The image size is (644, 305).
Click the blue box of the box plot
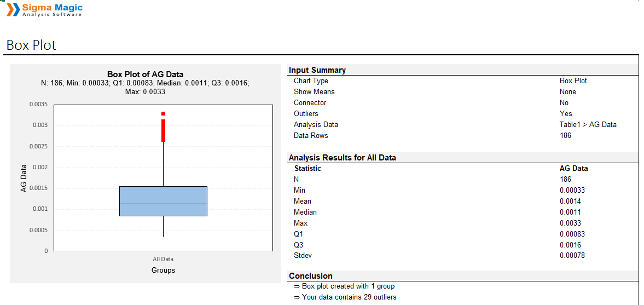click(x=163, y=201)
